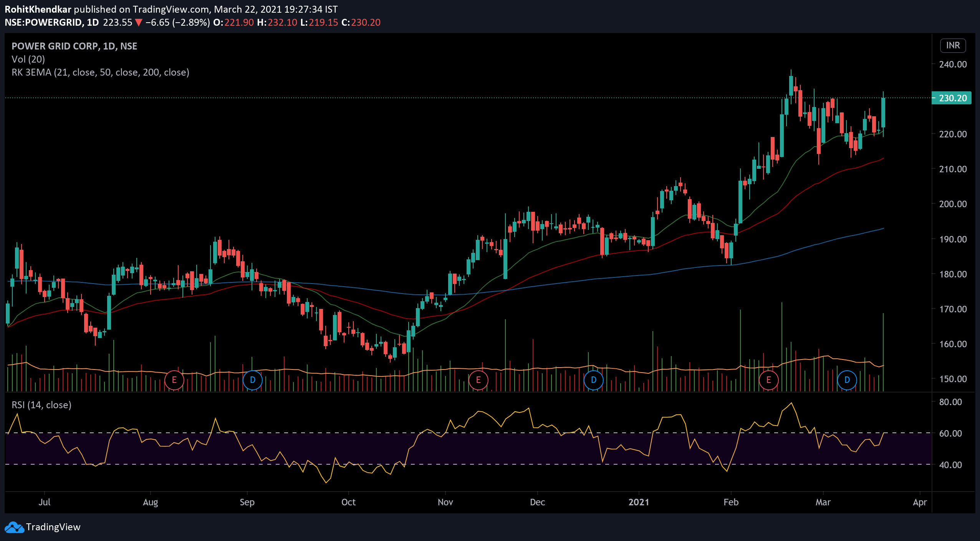Click the 170.00 price axis label
Viewport: 980px width, 541px height.
953,309
